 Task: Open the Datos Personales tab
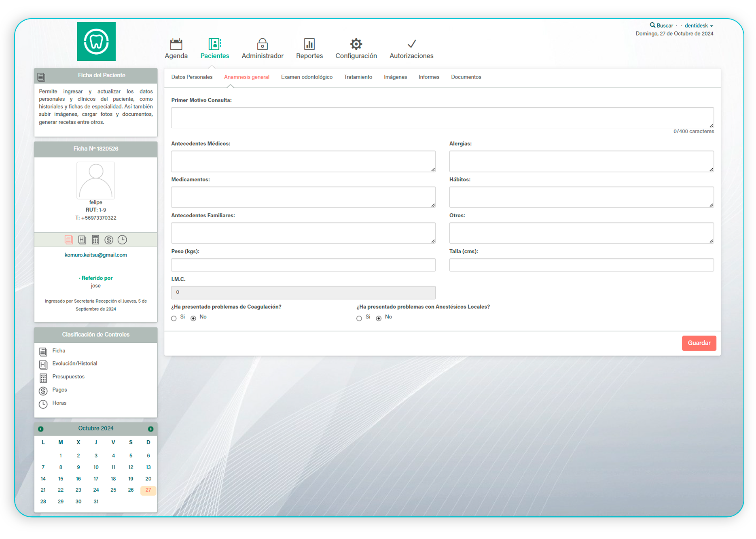[x=192, y=77]
